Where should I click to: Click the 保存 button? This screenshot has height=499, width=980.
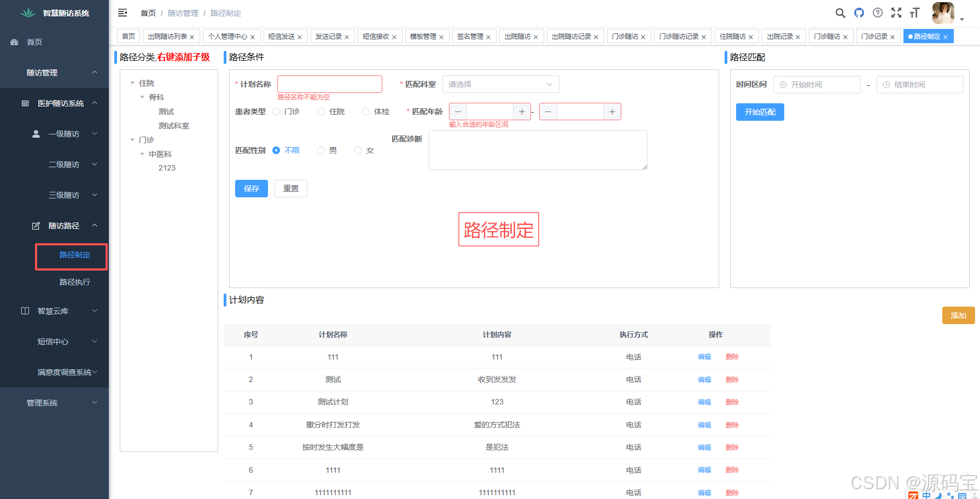coord(252,189)
